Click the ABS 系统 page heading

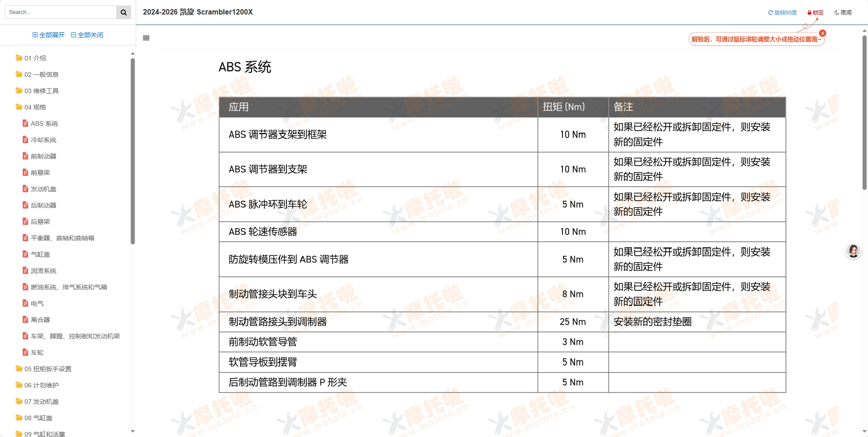[x=245, y=67]
